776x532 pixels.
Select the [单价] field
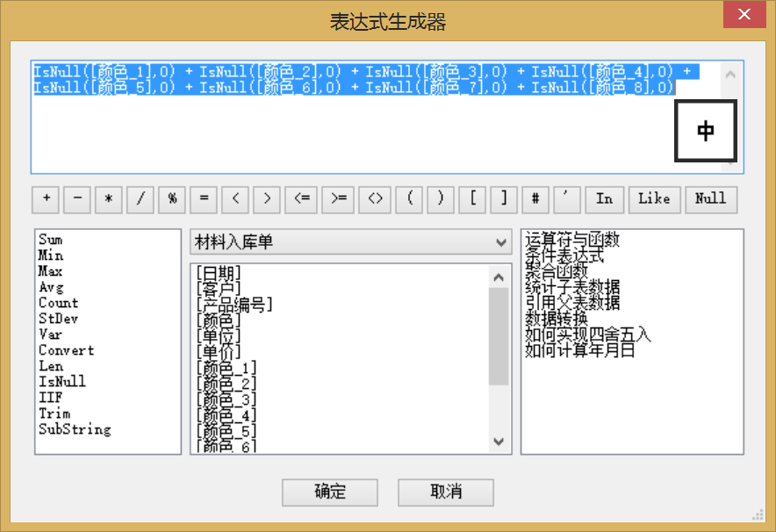[x=219, y=352]
